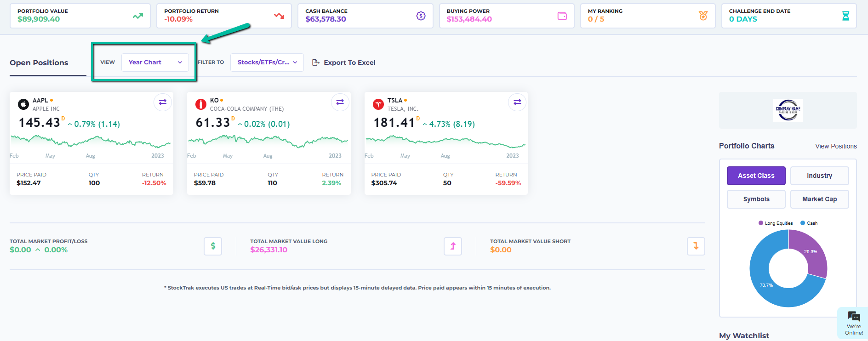This screenshot has height=341, width=868.
Task: Click the Portfolio Charts heading
Action: 747,146
